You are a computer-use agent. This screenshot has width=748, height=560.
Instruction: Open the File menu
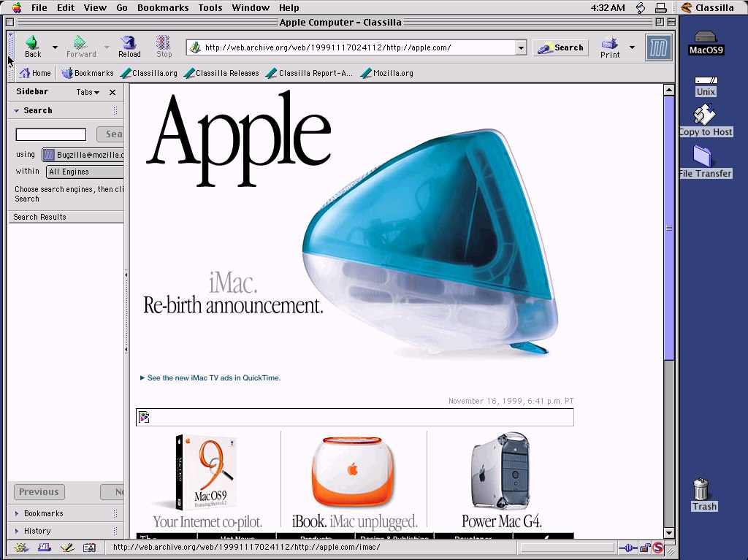[x=39, y=7]
